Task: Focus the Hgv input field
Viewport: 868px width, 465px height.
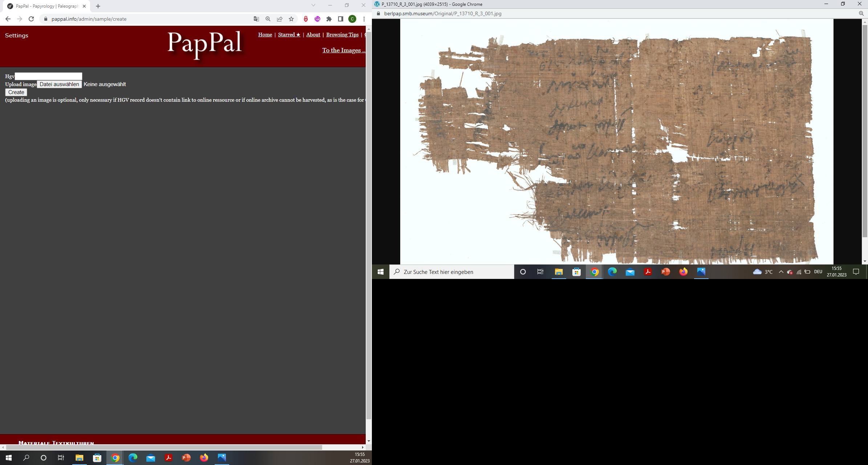Action: click(x=48, y=76)
